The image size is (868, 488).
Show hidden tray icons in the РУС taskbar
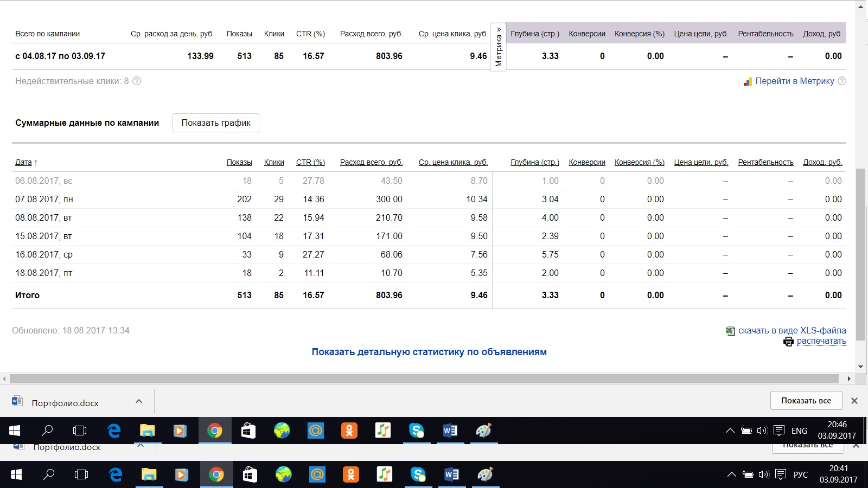point(732,474)
